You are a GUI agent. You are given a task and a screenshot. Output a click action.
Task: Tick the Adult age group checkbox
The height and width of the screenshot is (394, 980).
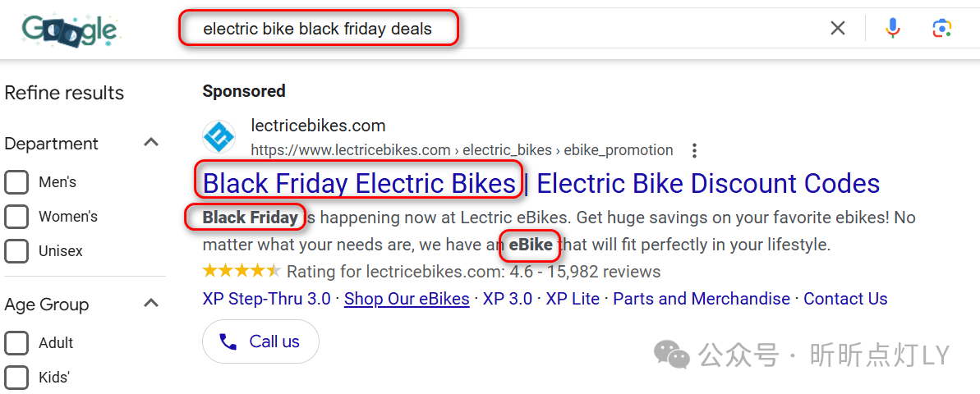16,343
